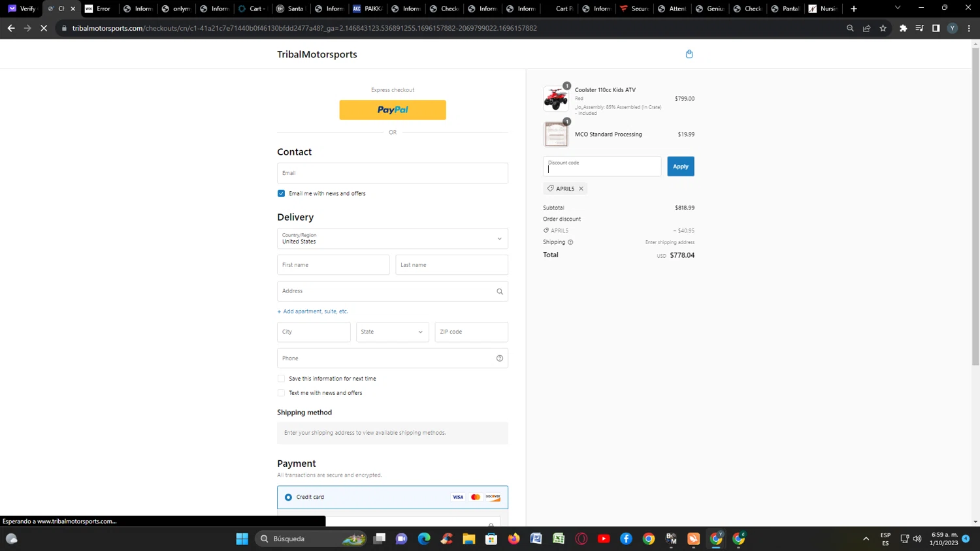Switch to the PAIKK tab
Image resolution: width=980 pixels, height=551 pixels.
coord(367,8)
